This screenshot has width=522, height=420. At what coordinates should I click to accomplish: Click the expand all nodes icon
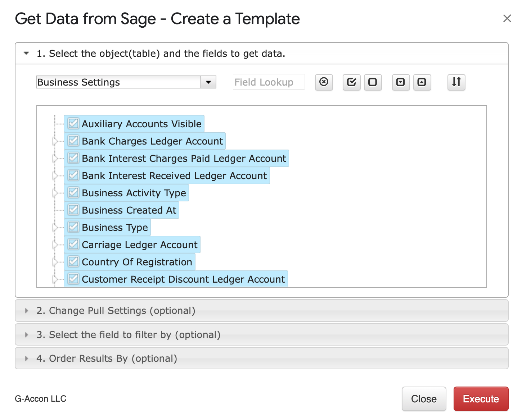pos(400,82)
